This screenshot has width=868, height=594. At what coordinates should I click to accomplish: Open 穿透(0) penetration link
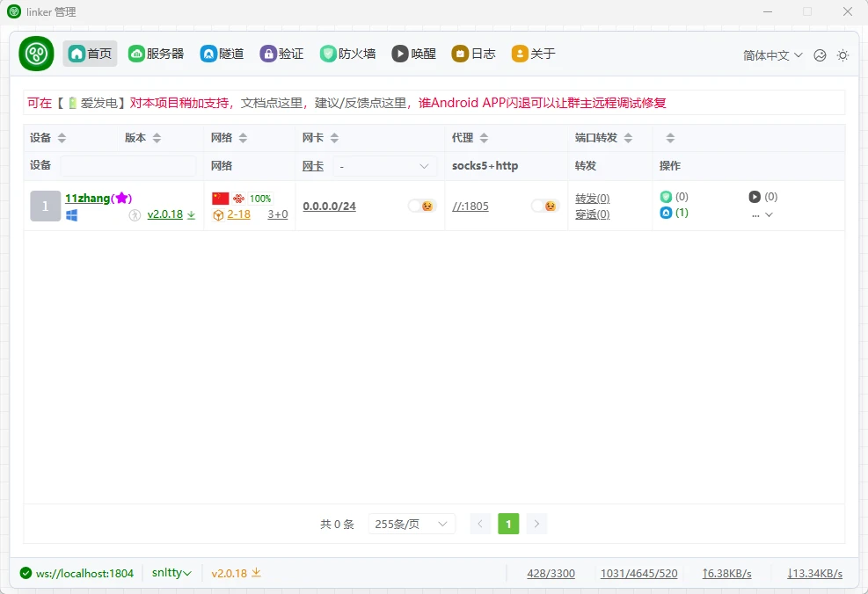pyautogui.click(x=593, y=214)
